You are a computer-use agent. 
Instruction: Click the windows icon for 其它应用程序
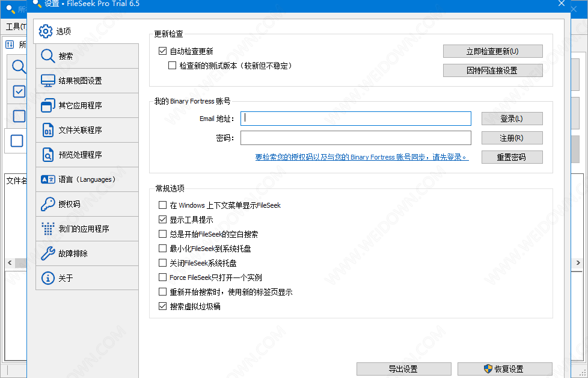click(x=48, y=105)
